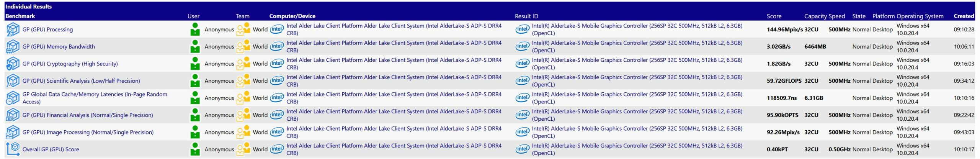The height and width of the screenshot is (159, 980).
Task: Click the Global Data Cache/Memory Latencies icon
Action: 13,98
